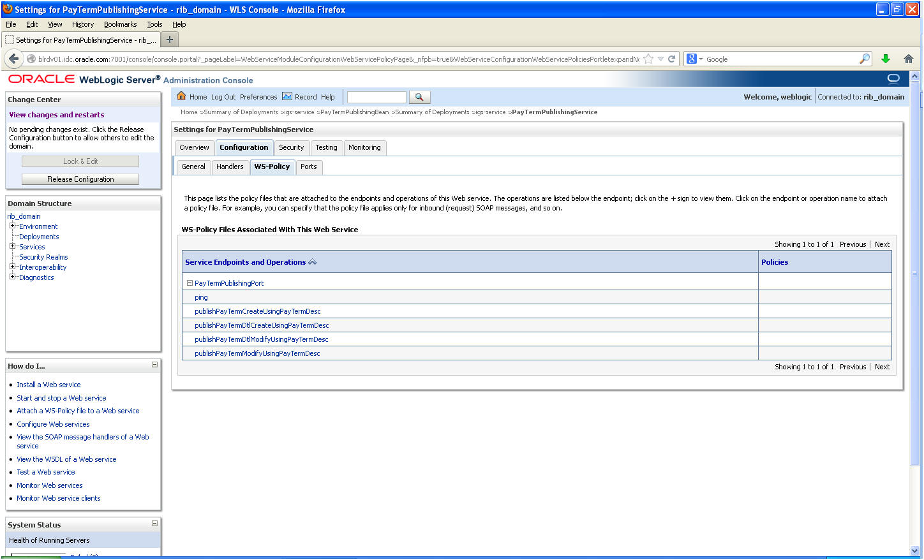Click PayTermPublishingBean breadcrumb link
The image size is (924, 560).
[354, 112]
